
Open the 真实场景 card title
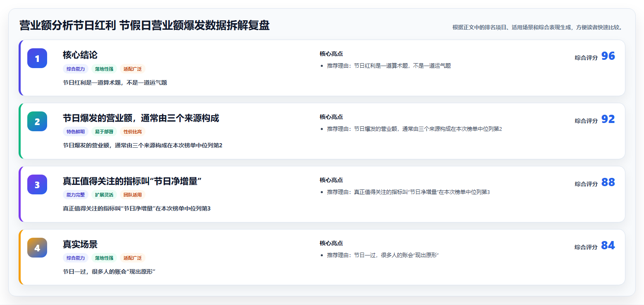coord(80,244)
